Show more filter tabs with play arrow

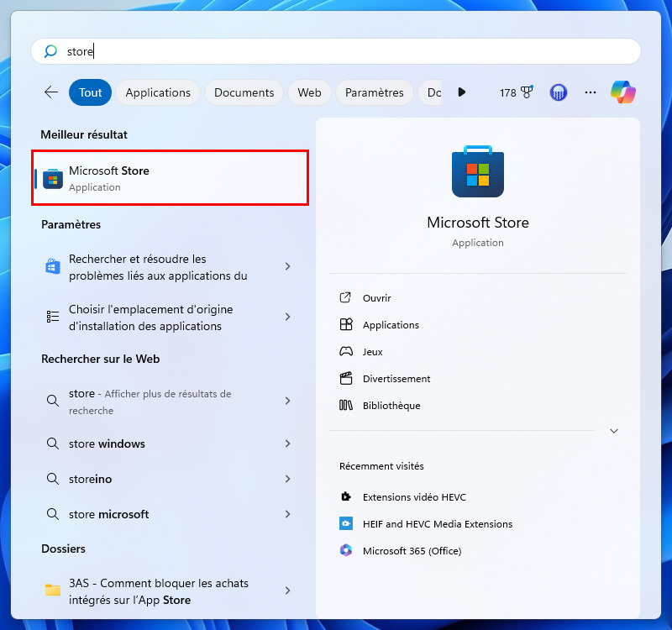[461, 92]
